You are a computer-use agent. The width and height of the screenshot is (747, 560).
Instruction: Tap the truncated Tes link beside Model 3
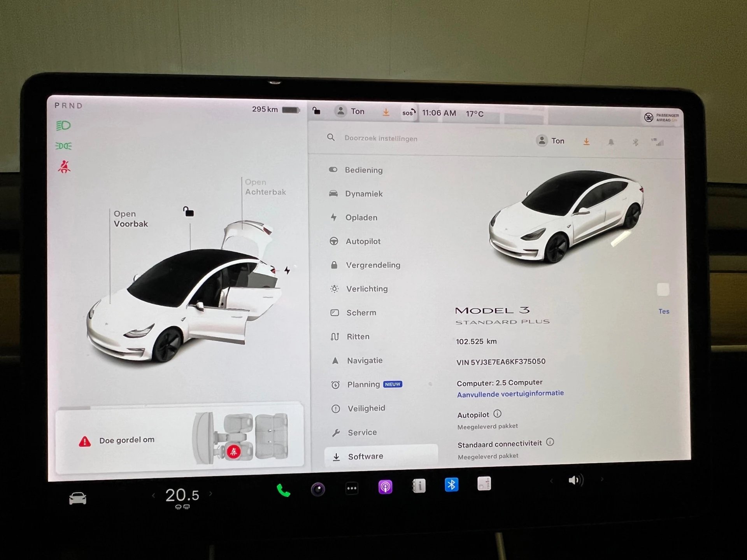(664, 311)
